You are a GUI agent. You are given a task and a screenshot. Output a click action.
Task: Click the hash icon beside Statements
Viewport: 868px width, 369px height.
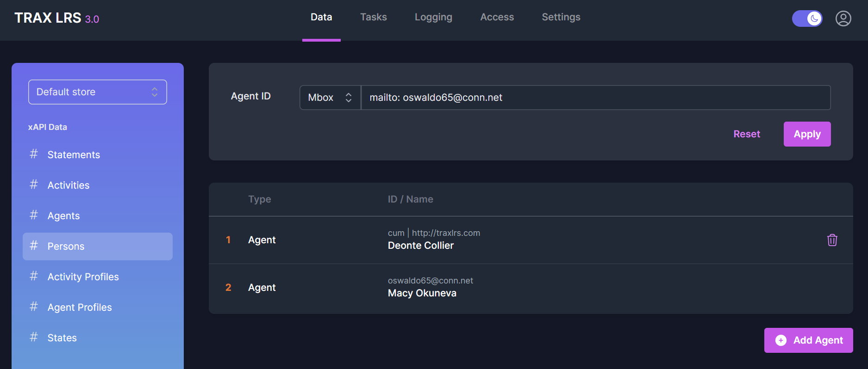[34, 154]
